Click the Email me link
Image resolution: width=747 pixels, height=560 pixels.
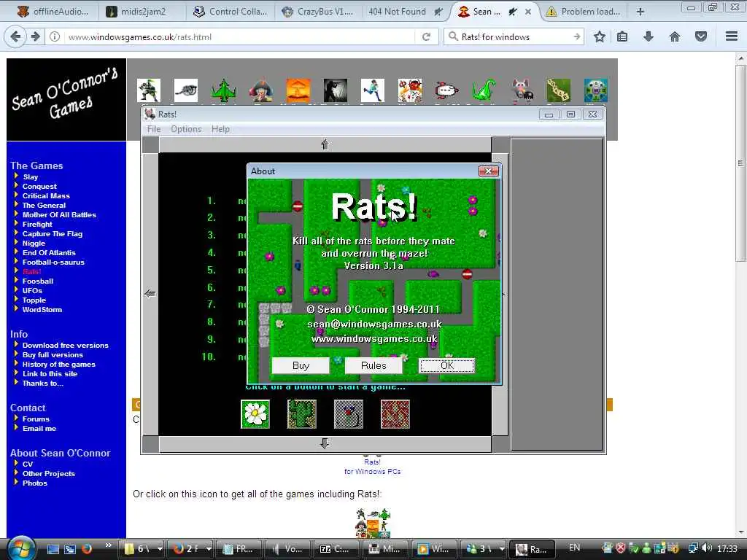[x=39, y=429]
